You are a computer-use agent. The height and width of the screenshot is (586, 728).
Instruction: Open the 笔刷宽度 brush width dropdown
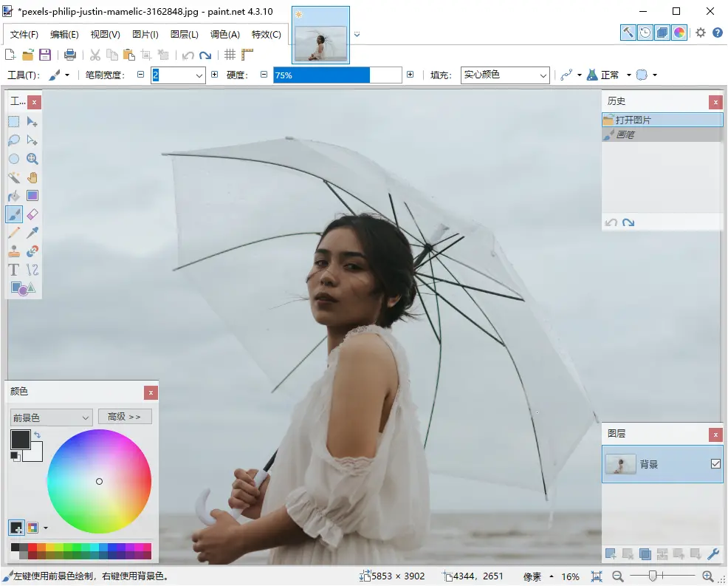(x=199, y=75)
